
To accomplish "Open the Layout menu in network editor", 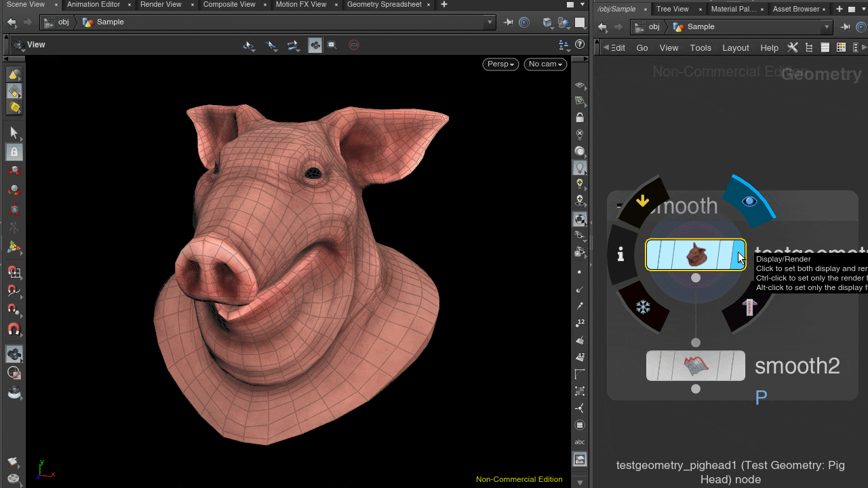I will 735,47.
